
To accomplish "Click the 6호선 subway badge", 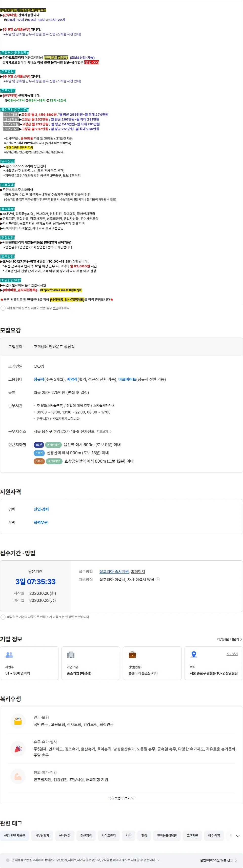I will [39, 461].
